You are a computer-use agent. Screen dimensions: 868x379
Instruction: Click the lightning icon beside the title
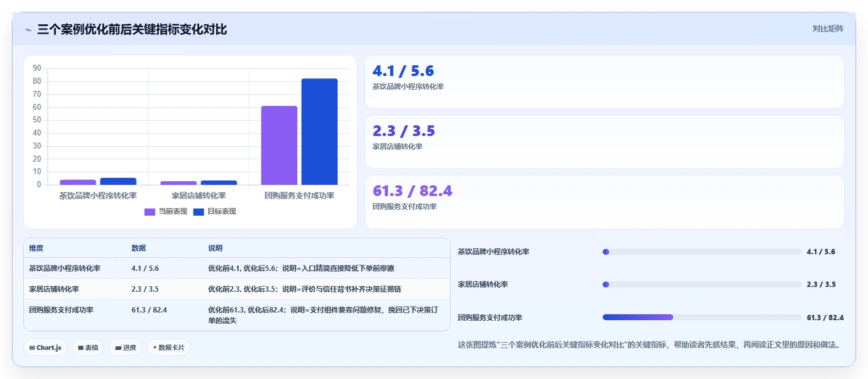tap(28, 30)
